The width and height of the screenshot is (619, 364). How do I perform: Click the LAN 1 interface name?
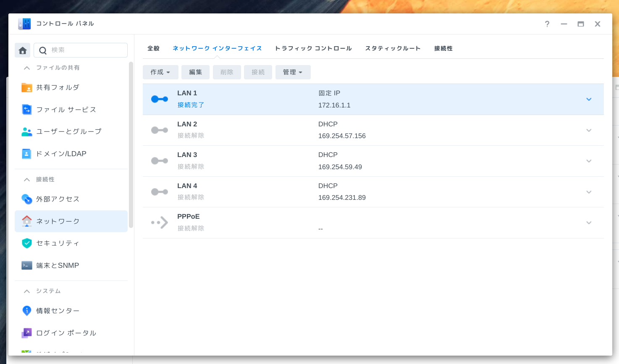coord(187,93)
